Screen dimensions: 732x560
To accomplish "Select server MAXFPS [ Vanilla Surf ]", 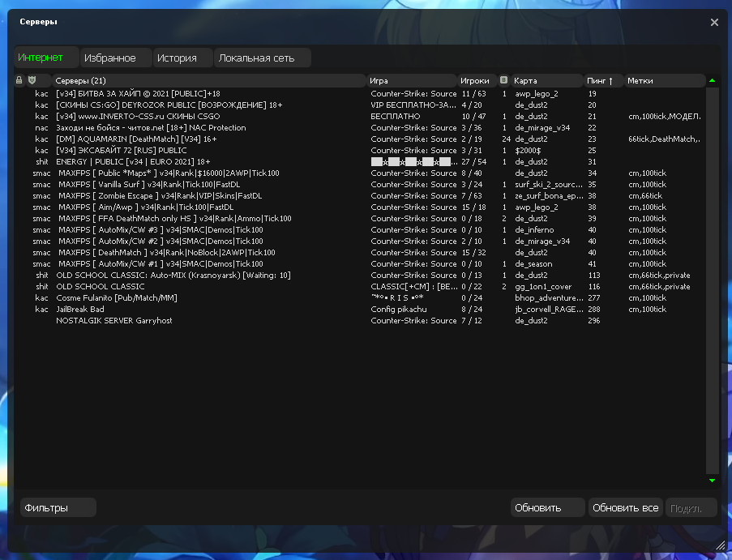I will [x=359, y=184].
